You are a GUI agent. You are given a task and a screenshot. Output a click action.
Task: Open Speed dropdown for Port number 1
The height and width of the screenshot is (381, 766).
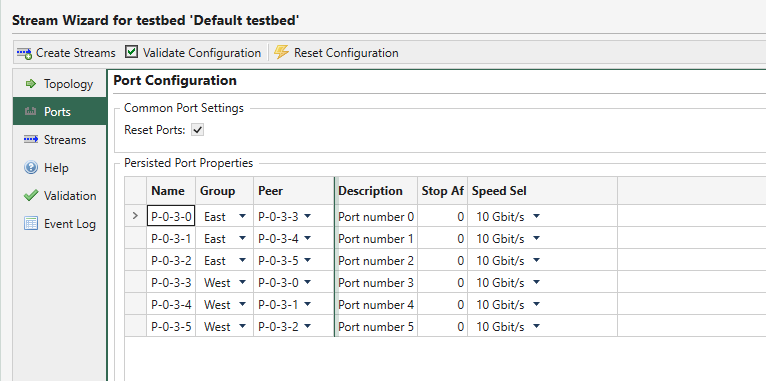536,238
